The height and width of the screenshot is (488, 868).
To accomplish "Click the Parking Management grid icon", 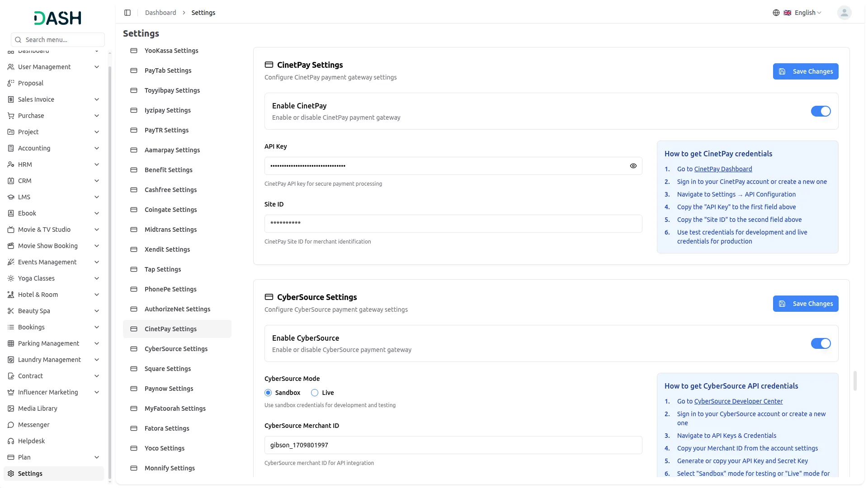I will pyautogui.click(x=11, y=343).
